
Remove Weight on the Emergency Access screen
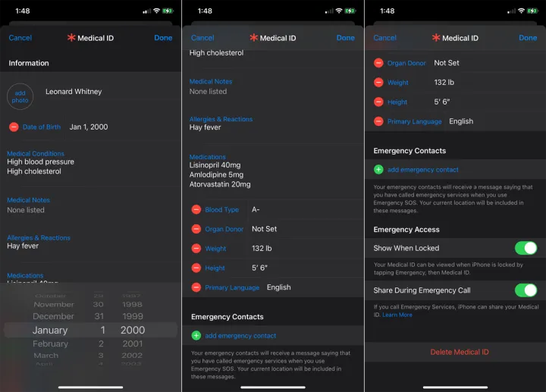coord(378,83)
